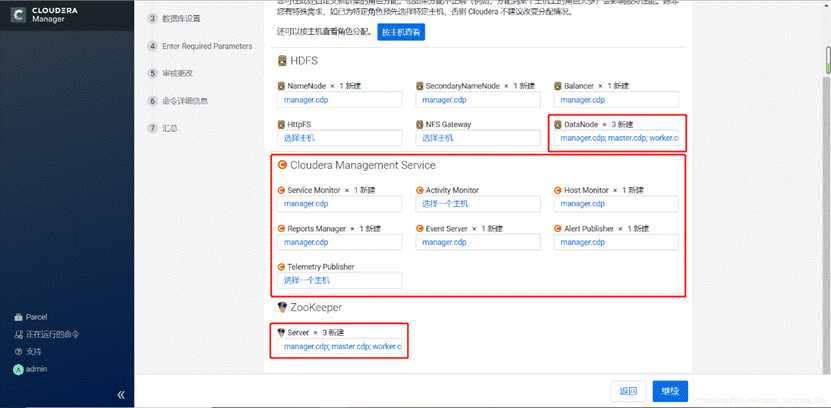Edit Service Monitor host manager.cdp
831x408 pixels.
tap(340, 203)
